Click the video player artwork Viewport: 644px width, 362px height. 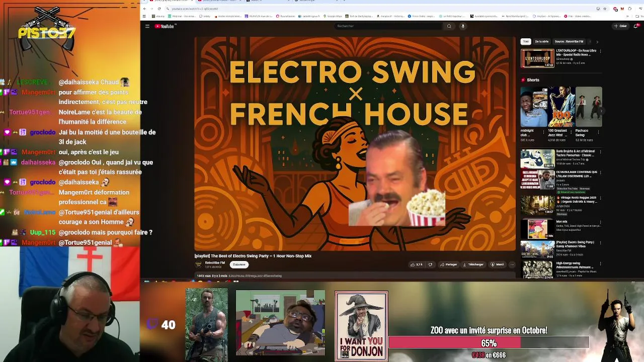[355, 143]
